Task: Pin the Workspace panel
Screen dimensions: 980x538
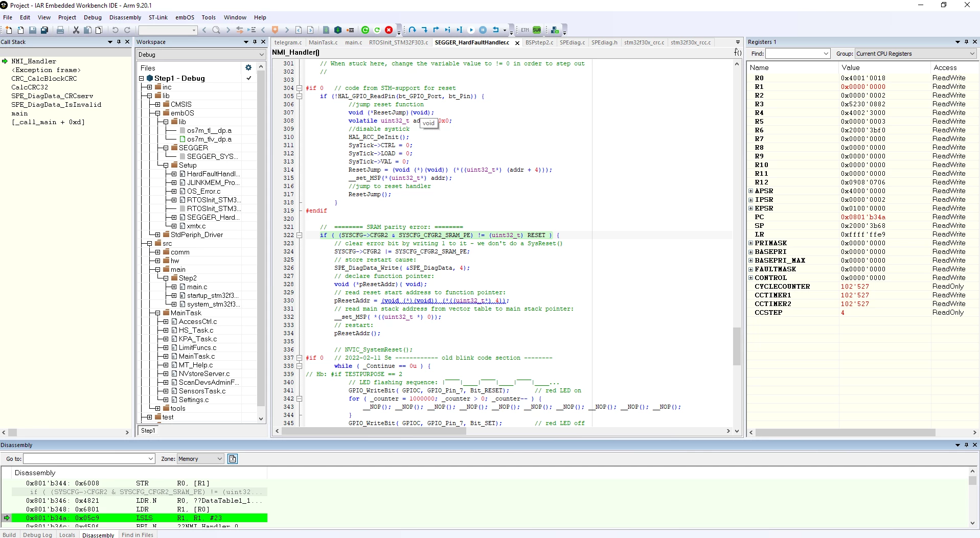Action: (255, 42)
